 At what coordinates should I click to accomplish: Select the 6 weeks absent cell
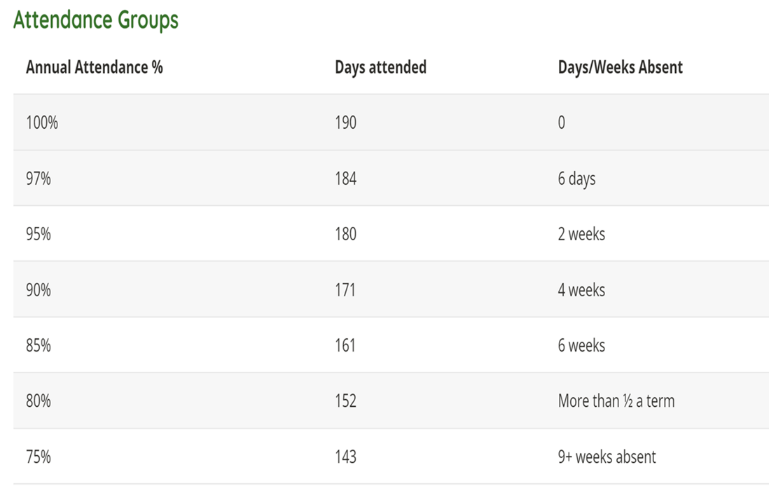tap(581, 345)
